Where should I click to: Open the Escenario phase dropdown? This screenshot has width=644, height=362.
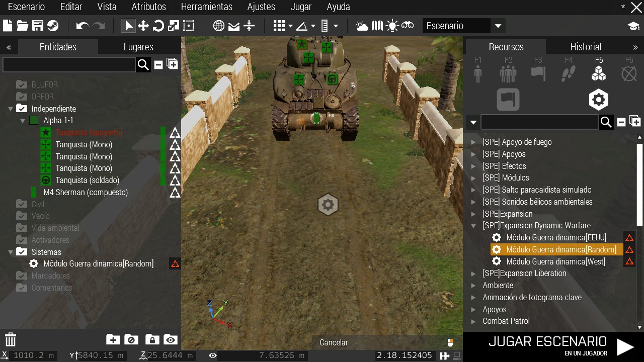463,26
